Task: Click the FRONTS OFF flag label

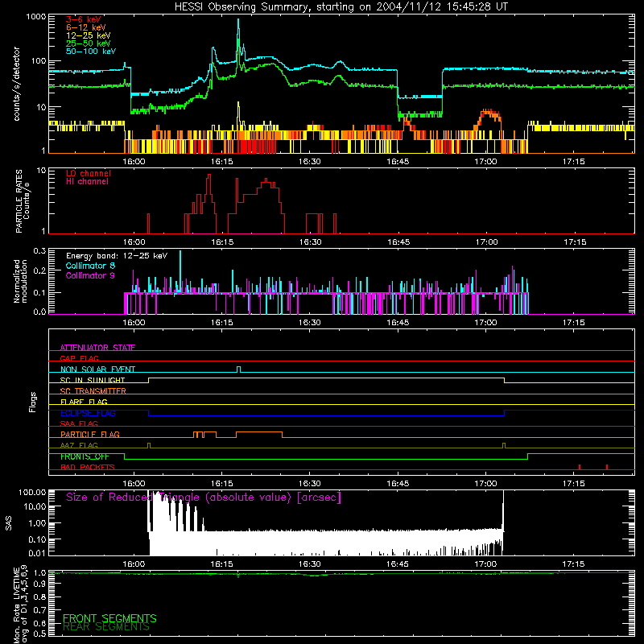Action: pos(85,456)
